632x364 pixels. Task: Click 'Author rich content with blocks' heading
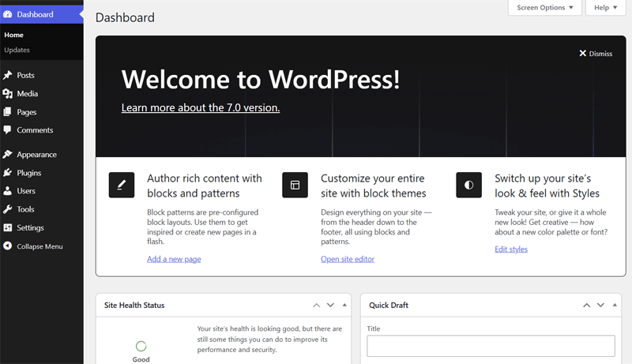pos(205,186)
